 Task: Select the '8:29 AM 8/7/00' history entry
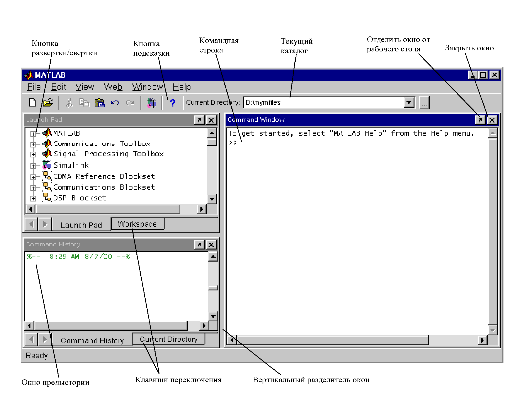pos(78,257)
